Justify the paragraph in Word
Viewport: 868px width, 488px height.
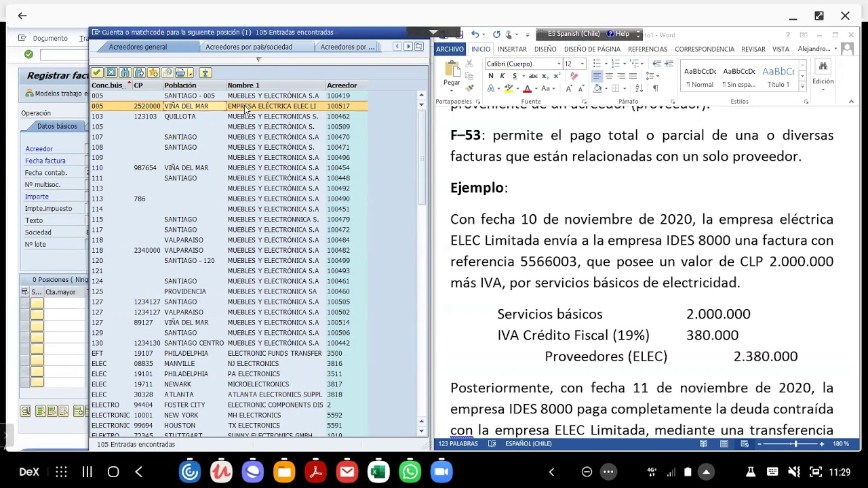[x=633, y=76]
